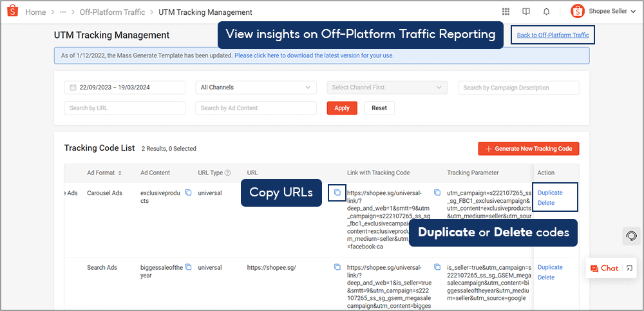This screenshot has height=311, width=644.
Task: Click the calendar icon in date field
Action: click(x=73, y=88)
